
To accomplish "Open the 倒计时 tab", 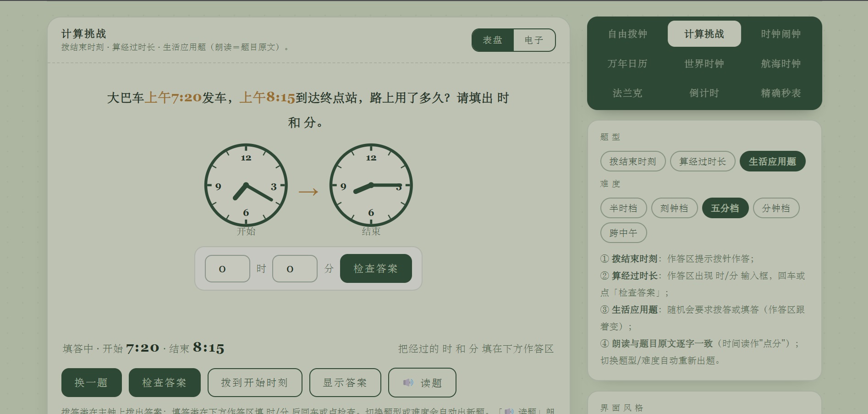I will 704,93.
